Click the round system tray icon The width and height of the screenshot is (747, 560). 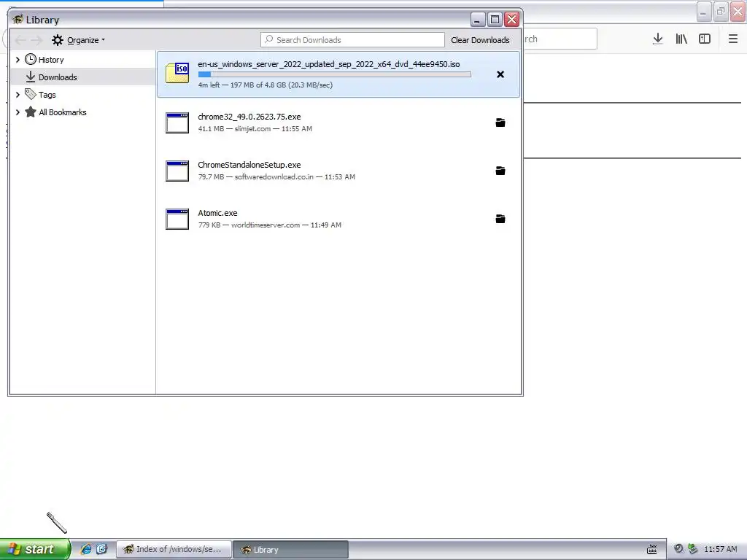pyautogui.click(x=678, y=548)
